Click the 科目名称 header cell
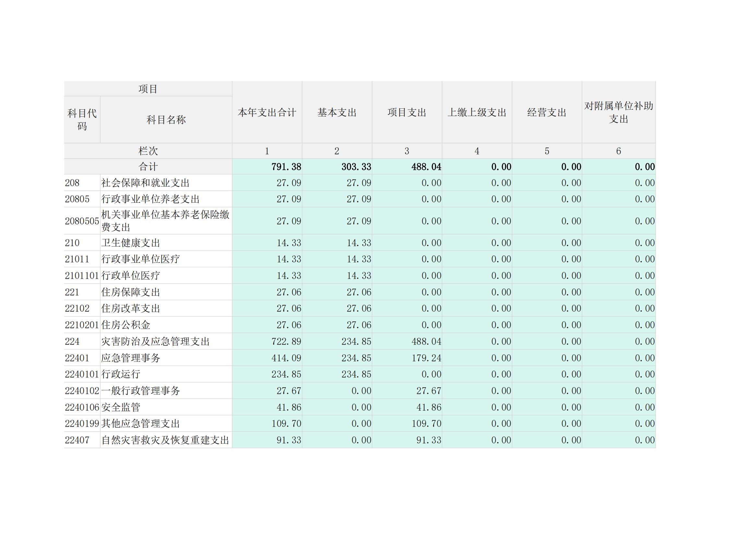 [166, 120]
